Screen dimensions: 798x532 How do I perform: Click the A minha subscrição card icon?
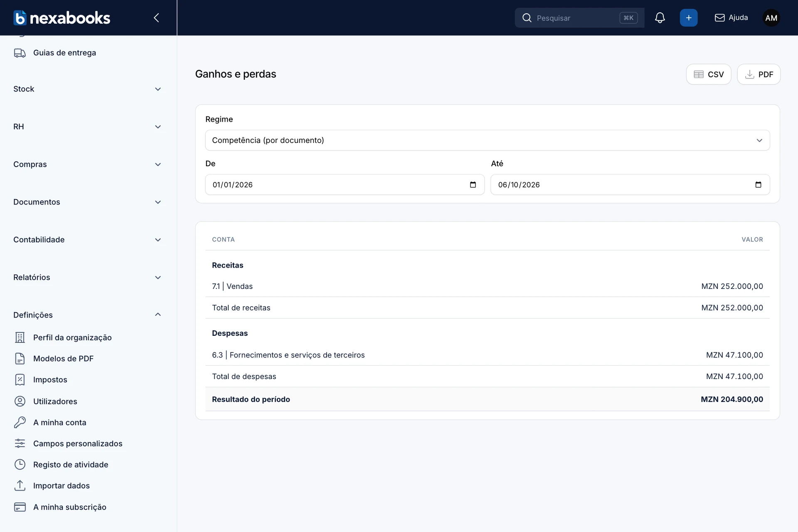pos(20,507)
